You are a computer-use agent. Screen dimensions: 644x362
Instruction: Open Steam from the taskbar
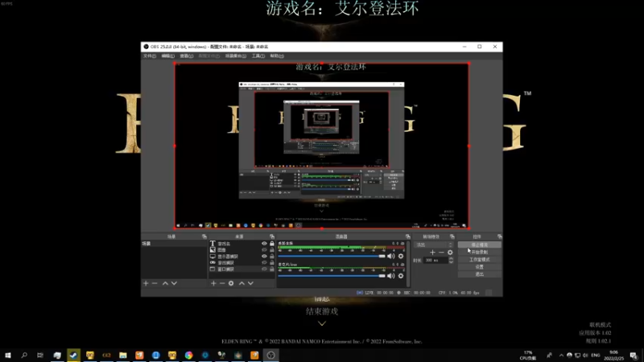coord(73,355)
